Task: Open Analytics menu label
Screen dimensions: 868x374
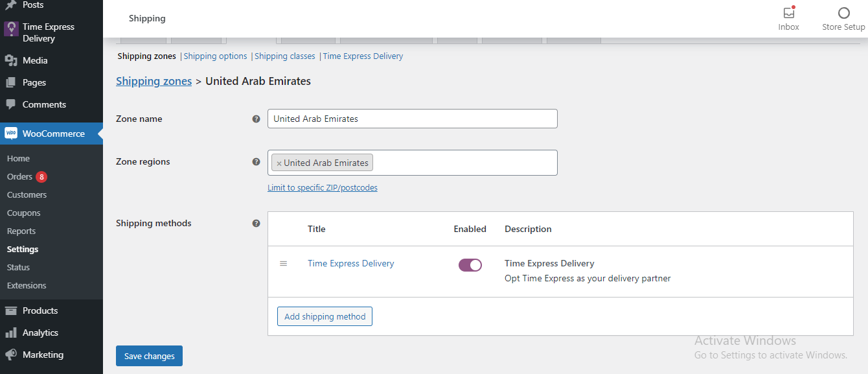Action: point(40,333)
